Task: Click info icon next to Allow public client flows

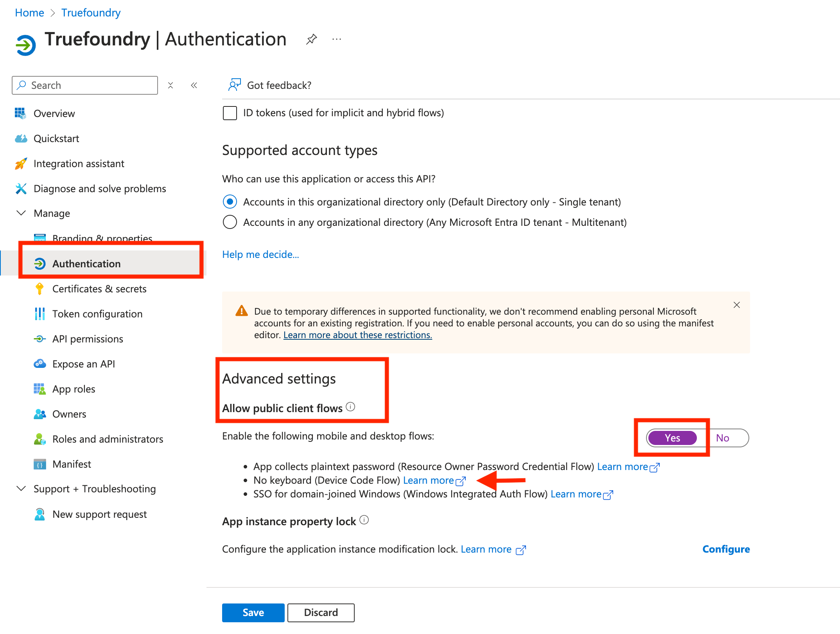Action: (x=350, y=407)
